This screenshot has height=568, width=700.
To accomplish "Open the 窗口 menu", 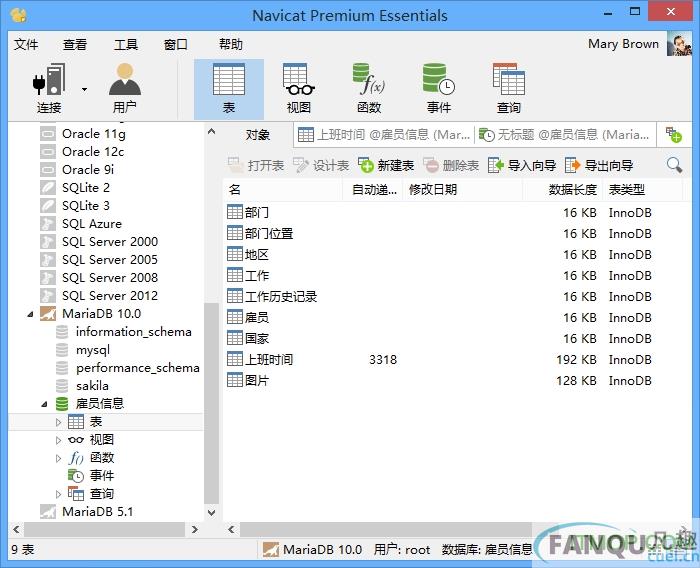I will tap(175, 44).
